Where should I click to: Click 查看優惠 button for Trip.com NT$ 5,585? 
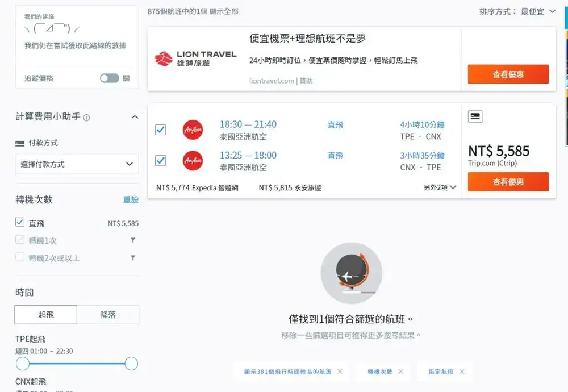click(508, 182)
